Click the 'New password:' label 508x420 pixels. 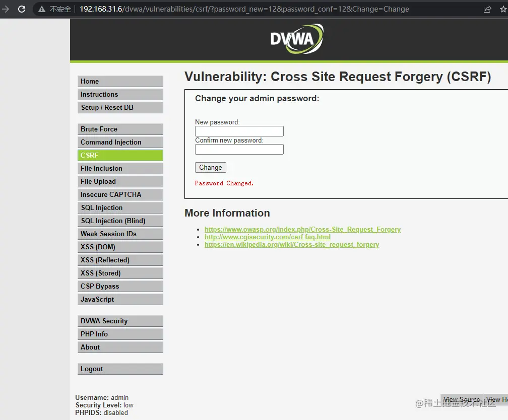pos(217,122)
